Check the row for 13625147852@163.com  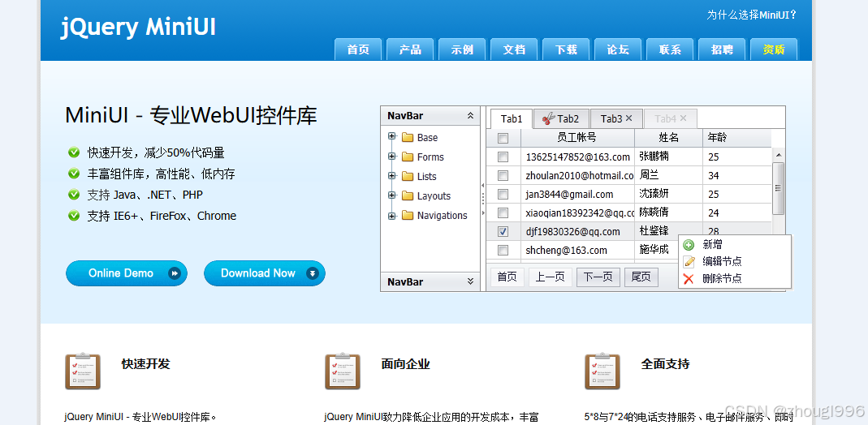pyautogui.click(x=503, y=157)
